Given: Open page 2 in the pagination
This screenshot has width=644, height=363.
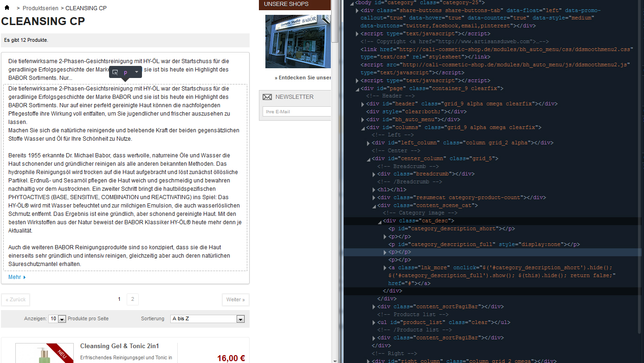Looking at the screenshot, I should point(133,299).
